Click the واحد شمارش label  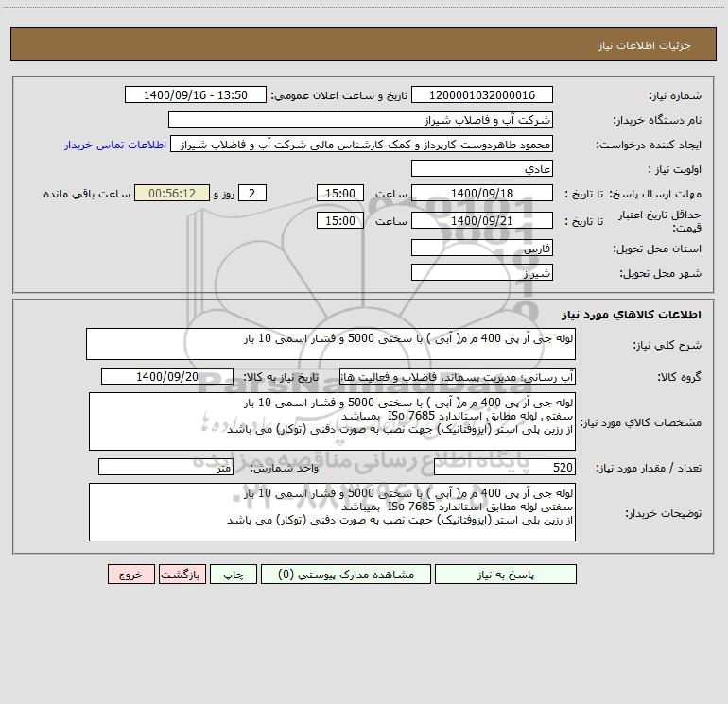285,469
